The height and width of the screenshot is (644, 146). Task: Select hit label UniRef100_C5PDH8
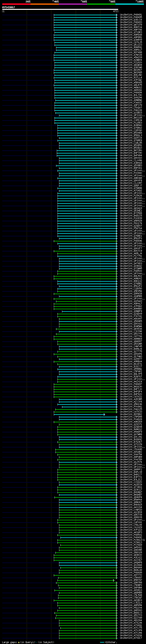tap(131, 416)
